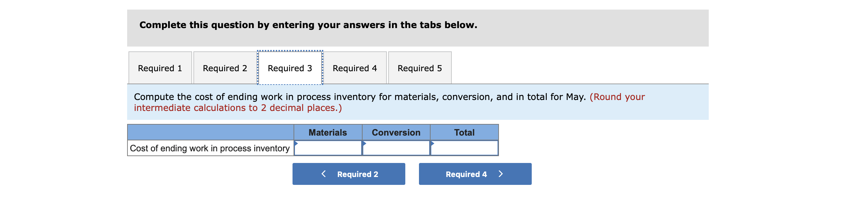Select the Conversion column header

pyautogui.click(x=396, y=132)
